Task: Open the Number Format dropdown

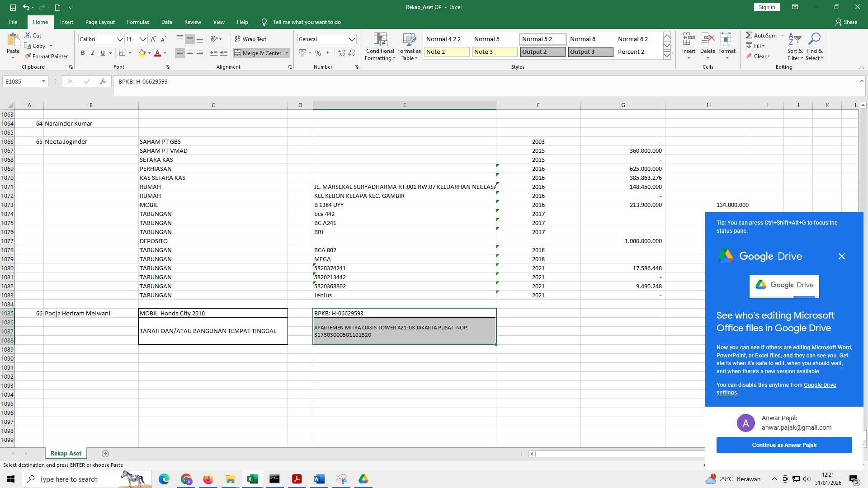Action: point(352,39)
